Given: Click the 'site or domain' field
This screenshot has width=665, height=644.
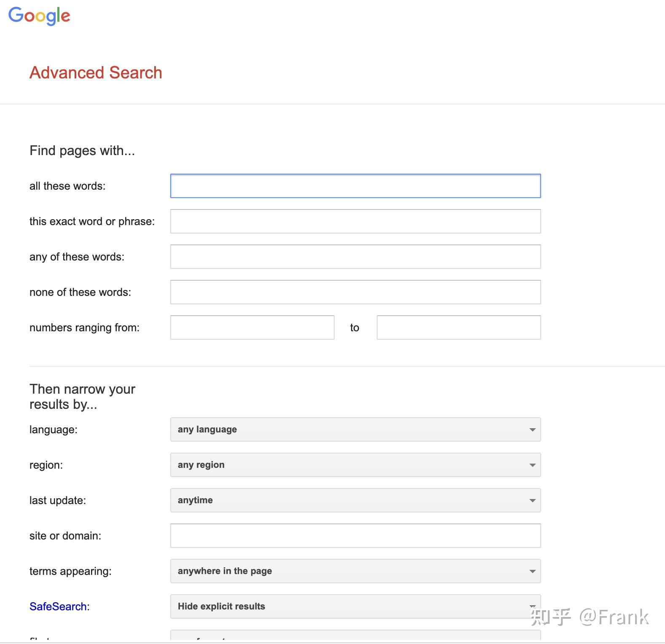Looking at the screenshot, I should pyautogui.click(x=355, y=536).
